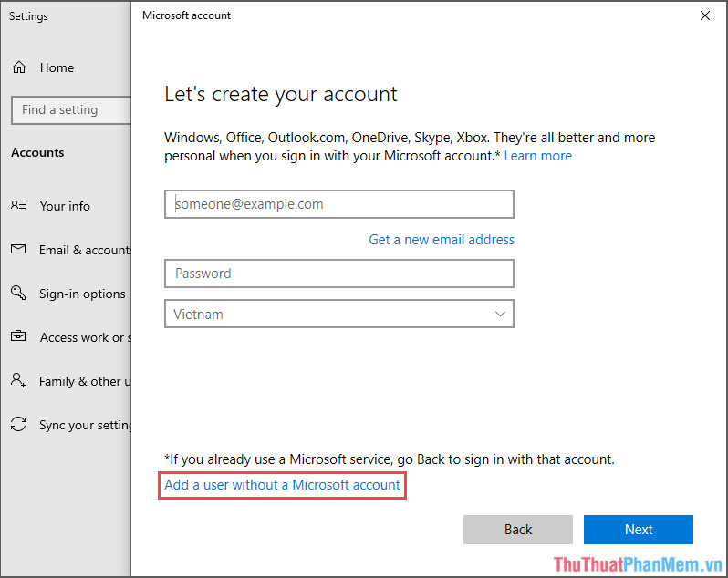The image size is (728, 578).
Task: Click the blue Next button
Action: click(639, 530)
